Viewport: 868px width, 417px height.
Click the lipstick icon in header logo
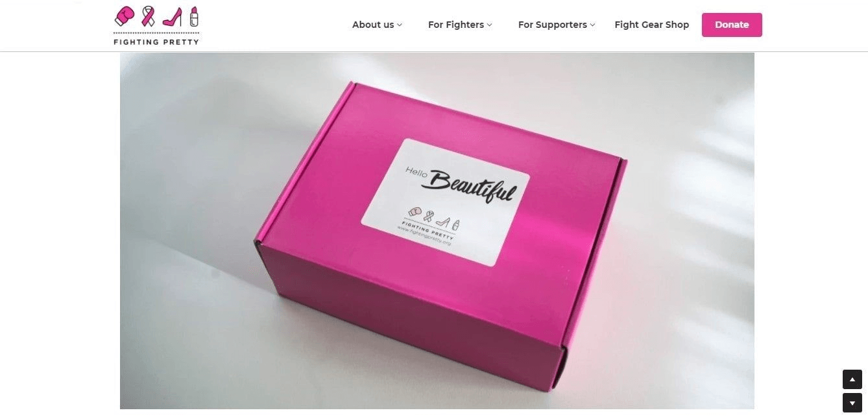point(193,16)
